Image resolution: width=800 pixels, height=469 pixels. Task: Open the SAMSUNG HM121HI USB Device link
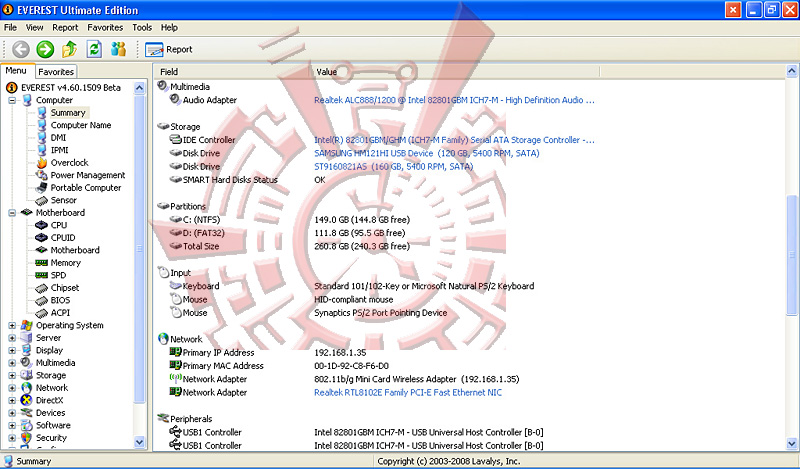[x=427, y=153]
